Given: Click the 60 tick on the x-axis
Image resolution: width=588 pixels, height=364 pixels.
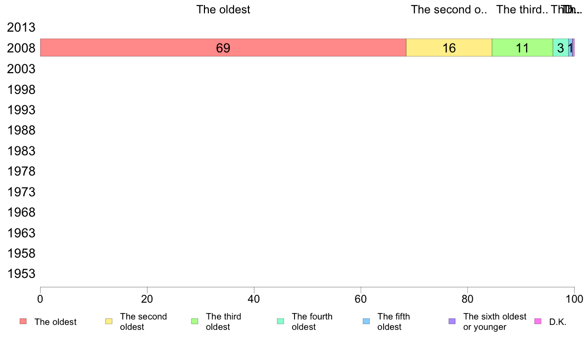Looking at the screenshot, I should pos(361,299).
